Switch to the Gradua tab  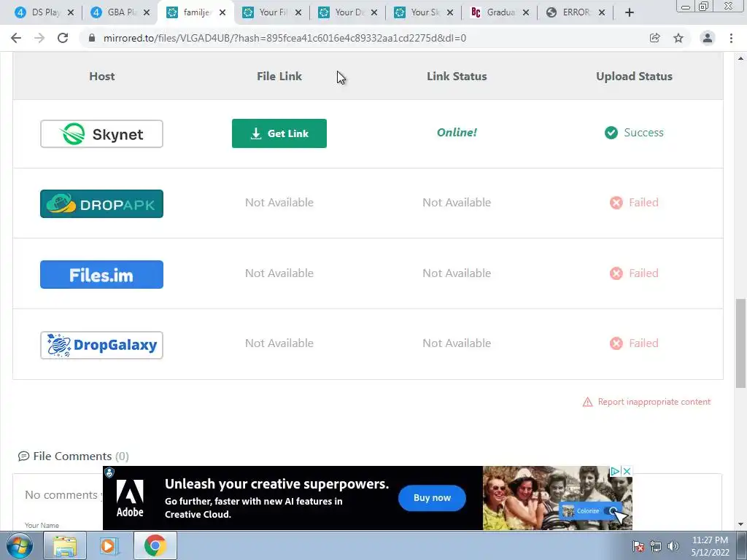pos(499,12)
